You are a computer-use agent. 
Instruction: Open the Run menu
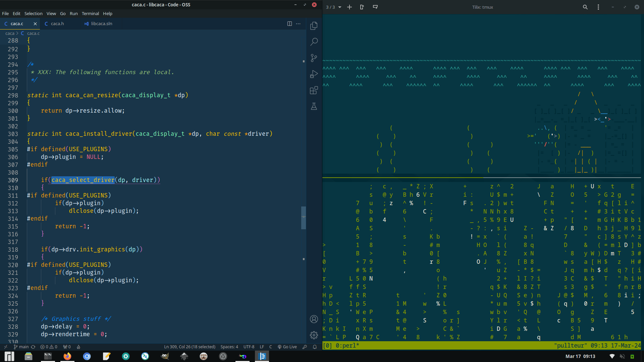[x=73, y=13]
